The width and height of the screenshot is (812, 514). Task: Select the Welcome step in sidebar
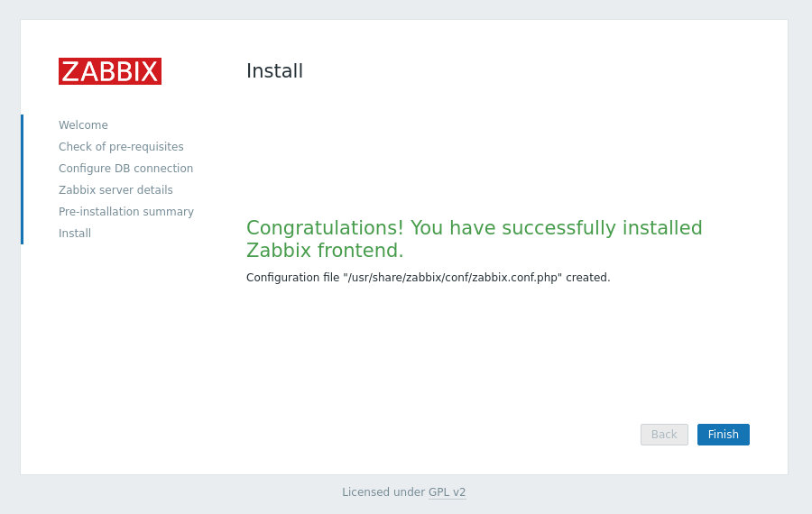tap(83, 124)
